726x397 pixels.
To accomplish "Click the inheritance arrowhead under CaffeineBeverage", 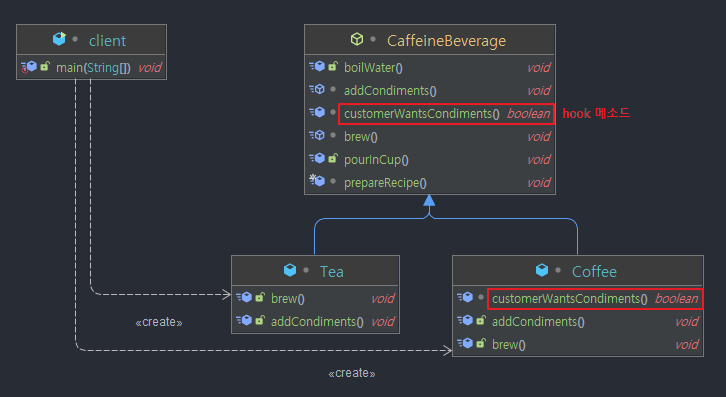I will (429, 201).
